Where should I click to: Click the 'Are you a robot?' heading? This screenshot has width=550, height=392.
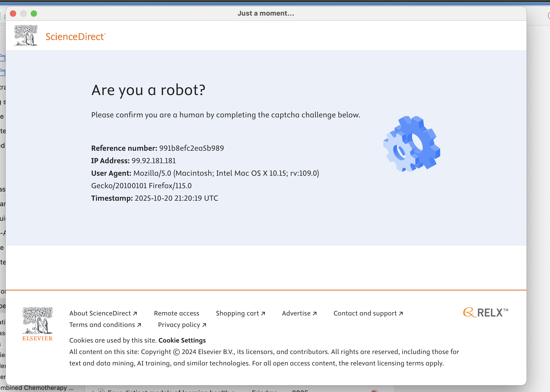(148, 90)
